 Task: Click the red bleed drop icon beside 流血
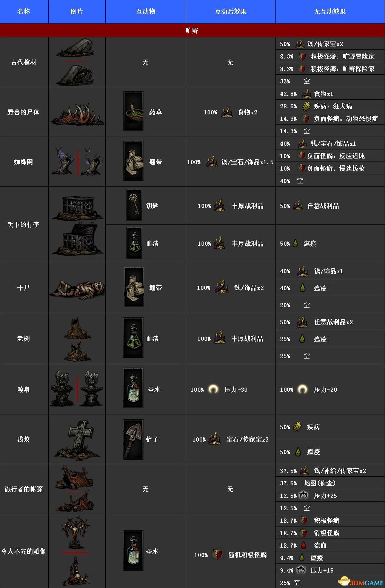click(303, 545)
